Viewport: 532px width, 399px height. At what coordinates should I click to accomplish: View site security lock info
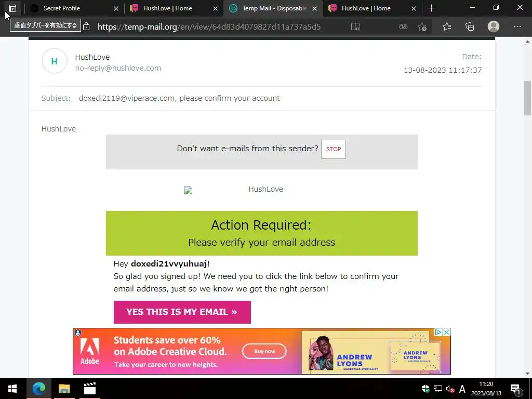pos(87,26)
